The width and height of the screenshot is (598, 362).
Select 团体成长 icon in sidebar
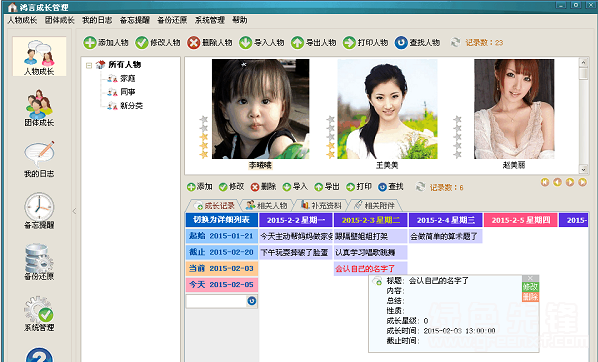39,108
